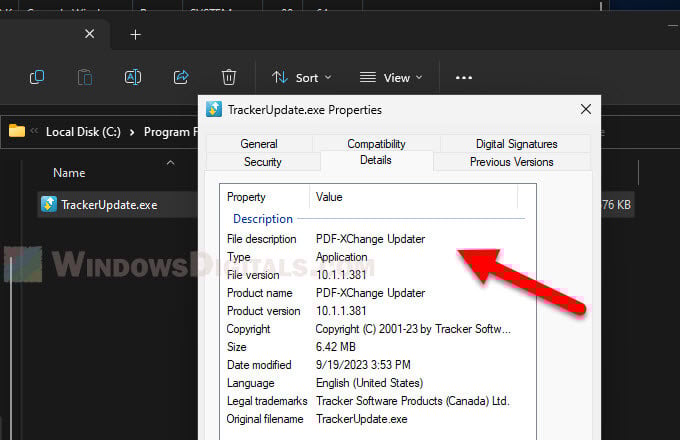Viewport: 680px width, 440px height.
Task: Expand the hidden breadcrumb path chevrons
Action: (34, 130)
